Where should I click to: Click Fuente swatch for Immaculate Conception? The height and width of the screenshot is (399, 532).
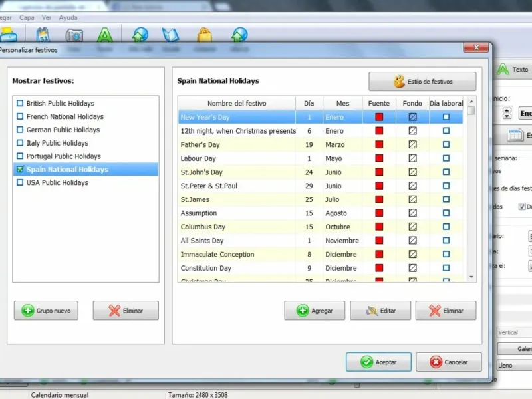click(379, 254)
